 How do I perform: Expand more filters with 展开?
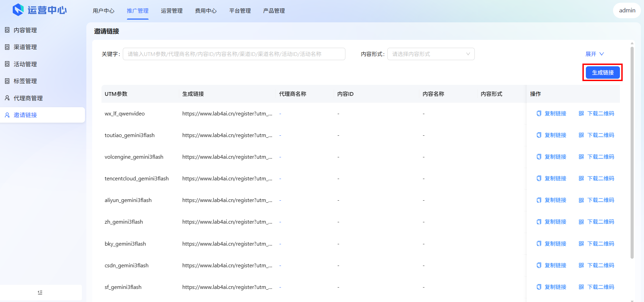(x=594, y=54)
